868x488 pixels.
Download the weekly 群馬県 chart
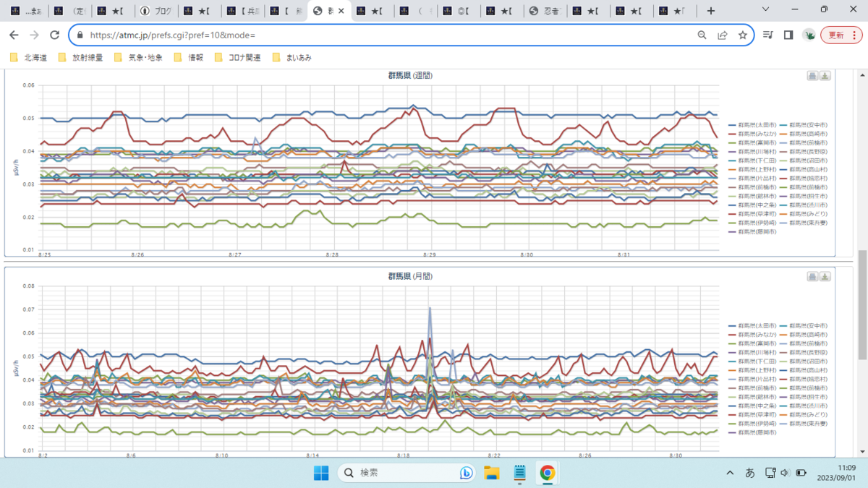[825, 76]
